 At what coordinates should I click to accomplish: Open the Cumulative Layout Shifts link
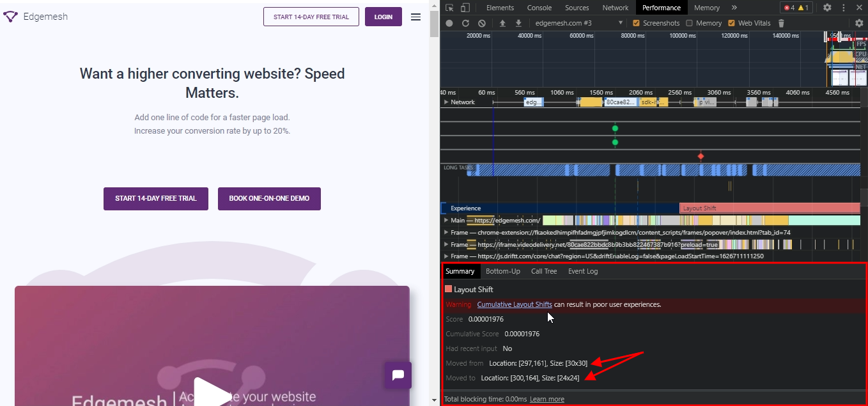(x=515, y=304)
